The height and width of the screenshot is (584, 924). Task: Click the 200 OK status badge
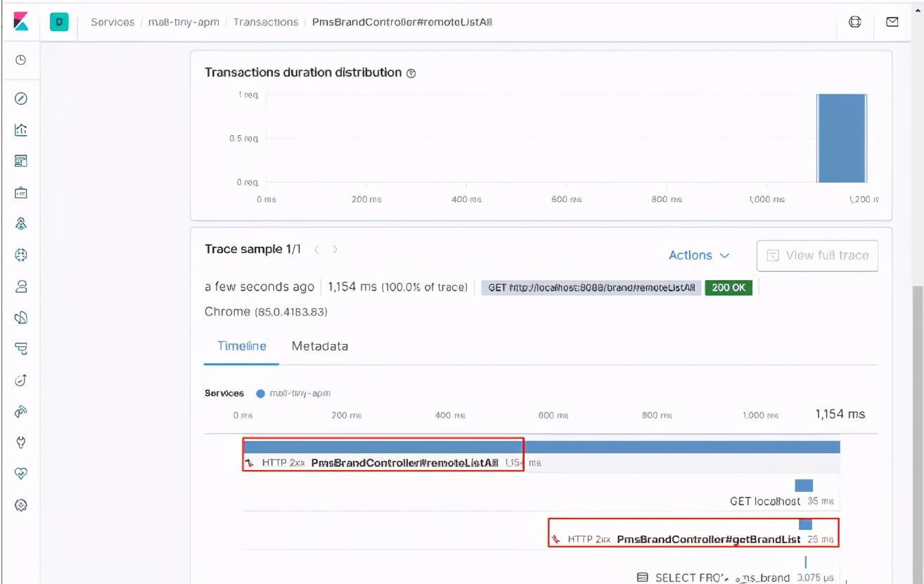coord(729,288)
